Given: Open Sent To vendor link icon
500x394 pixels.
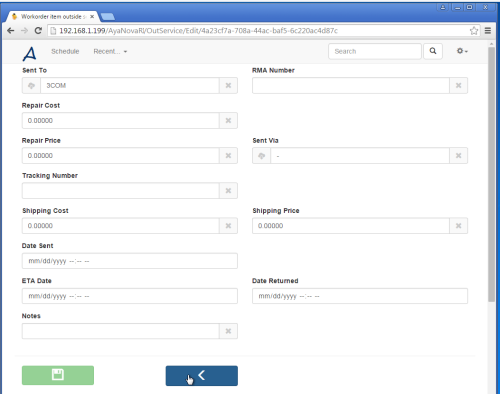Looking at the screenshot, I should point(31,86).
